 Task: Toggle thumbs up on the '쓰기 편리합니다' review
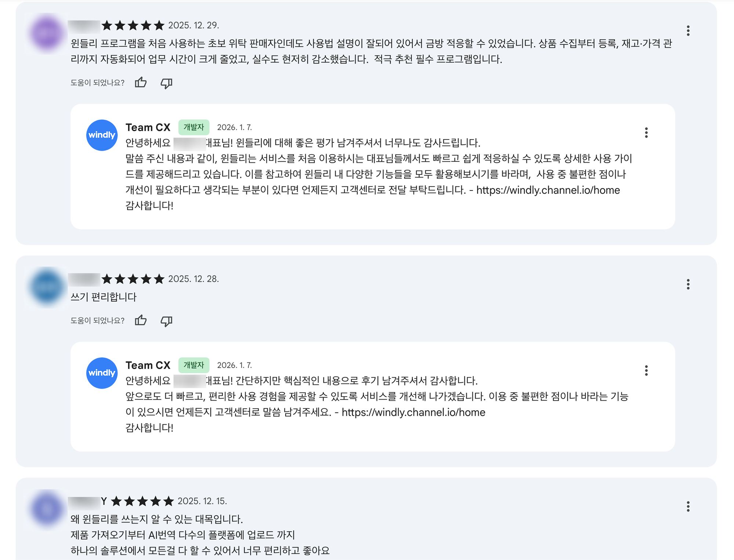(141, 321)
